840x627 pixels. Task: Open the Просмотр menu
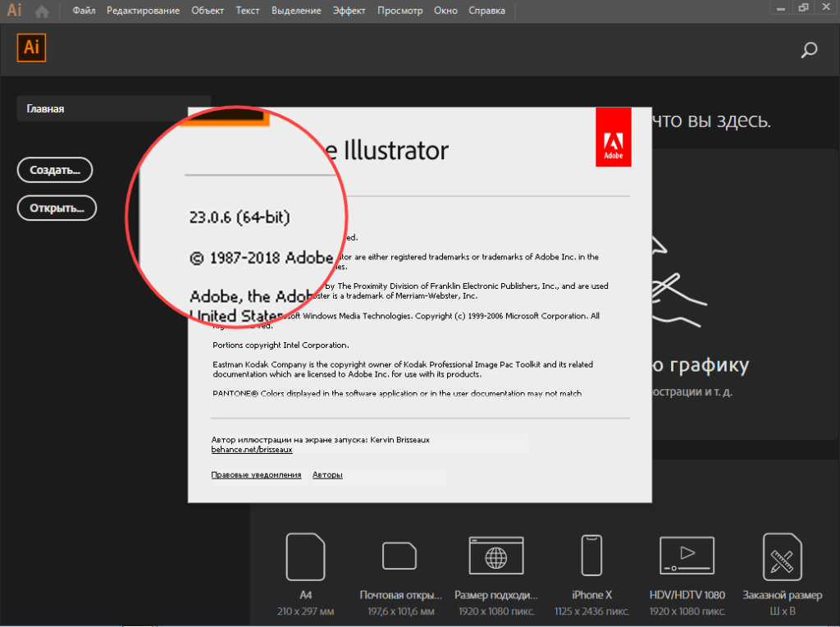(x=399, y=11)
